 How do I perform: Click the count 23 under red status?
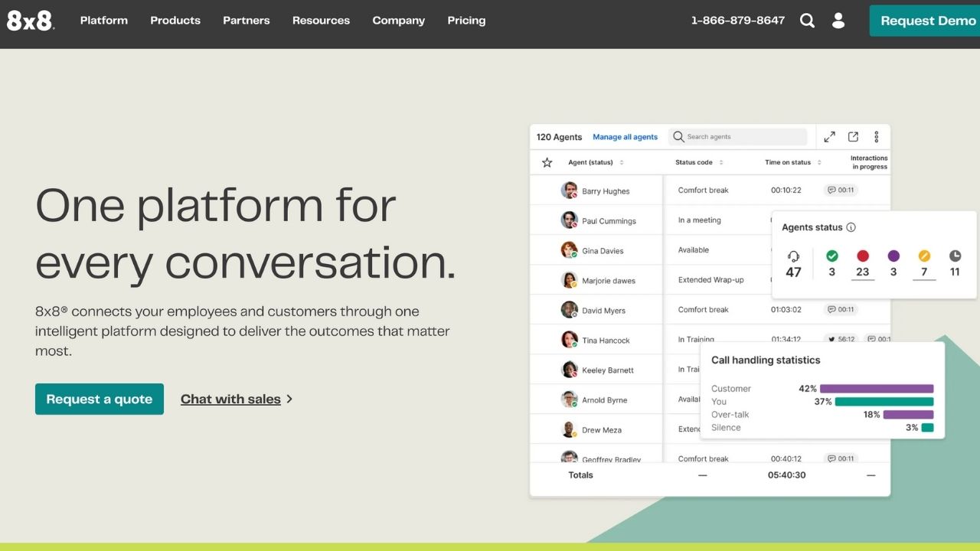click(x=863, y=272)
